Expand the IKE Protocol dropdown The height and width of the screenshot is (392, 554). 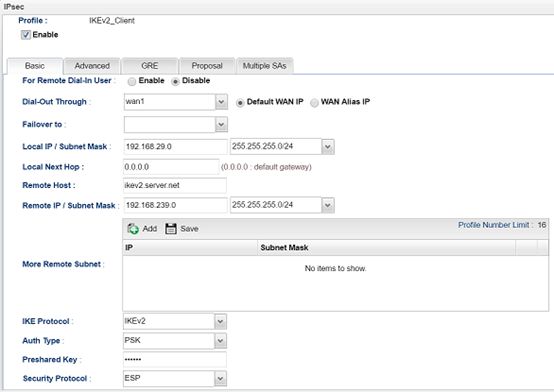(x=220, y=322)
